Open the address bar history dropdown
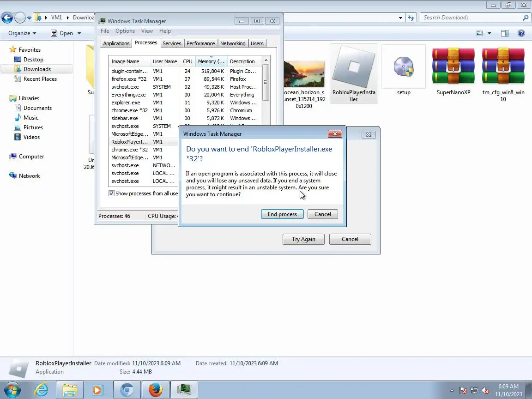The image size is (532, 399). (x=400, y=18)
